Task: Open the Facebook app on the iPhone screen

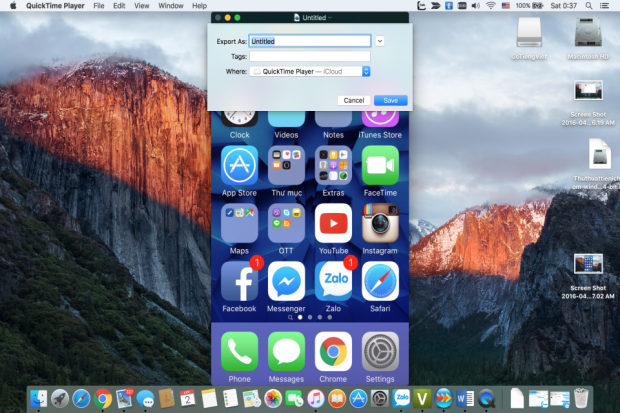Action: (x=239, y=281)
